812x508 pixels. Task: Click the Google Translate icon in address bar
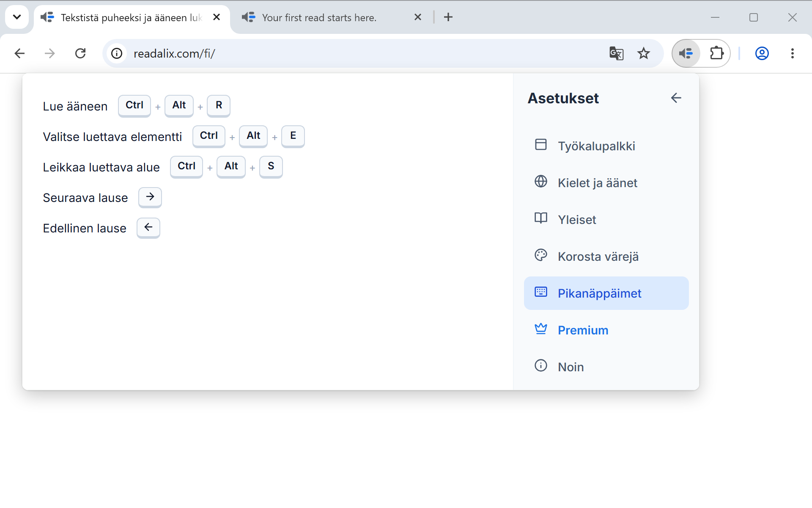coord(616,53)
